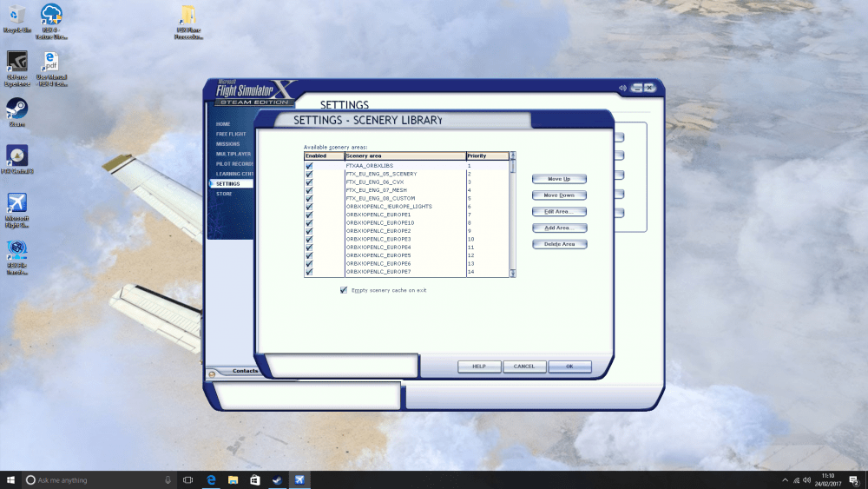
Task: Select the ORBX!OPENLC_EUROPE2 row name
Action: pos(378,231)
